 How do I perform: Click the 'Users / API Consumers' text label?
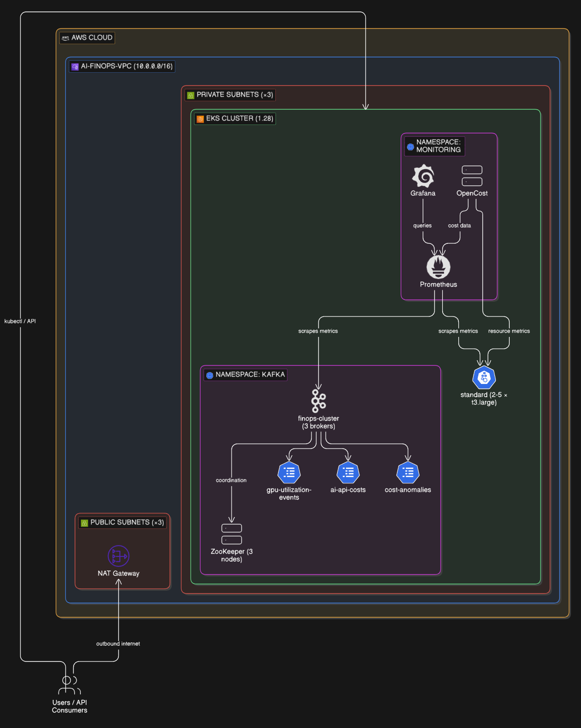[x=69, y=707]
